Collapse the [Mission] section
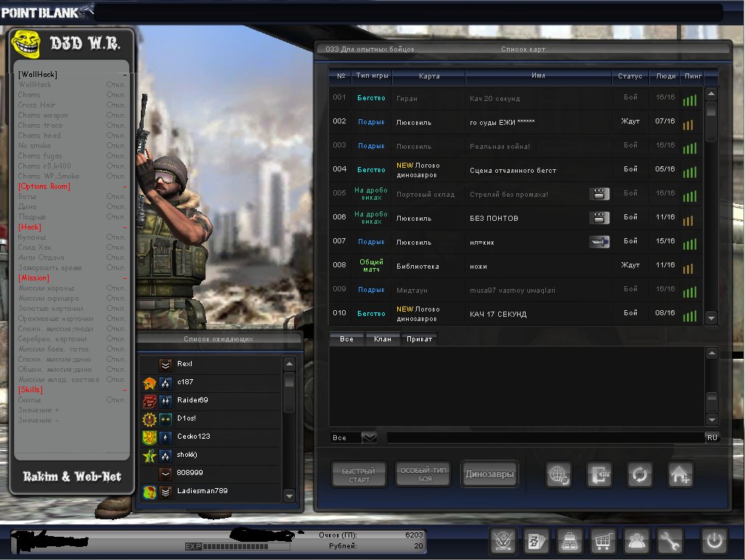This screenshot has width=745, height=560. point(124,278)
